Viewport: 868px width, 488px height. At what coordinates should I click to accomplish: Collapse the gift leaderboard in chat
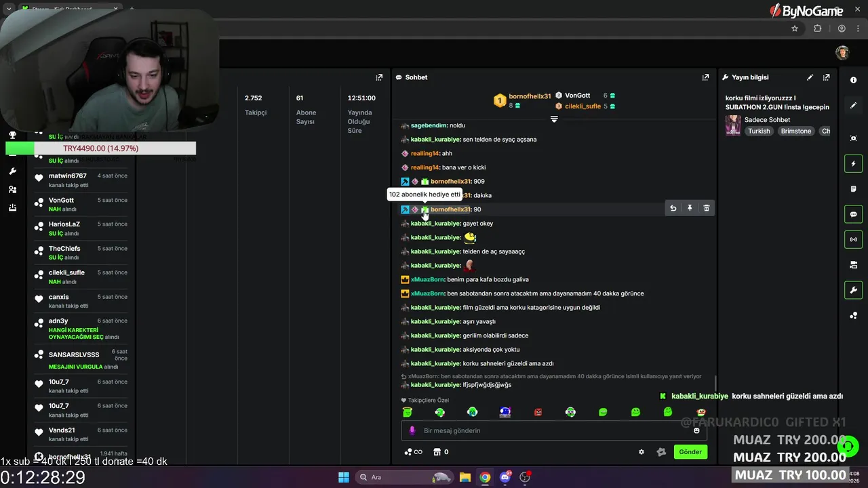pyautogui.click(x=554, y=119)
